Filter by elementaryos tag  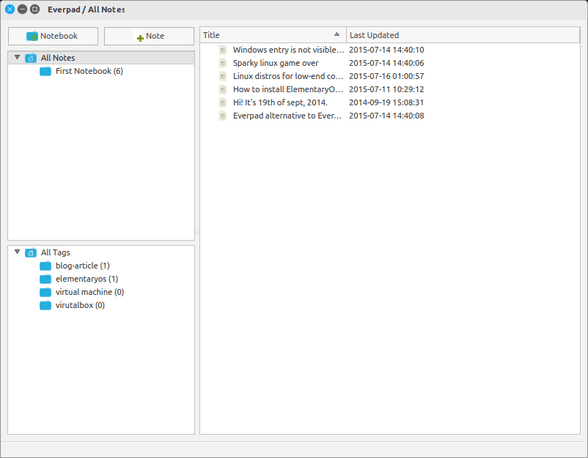point(87,279)
